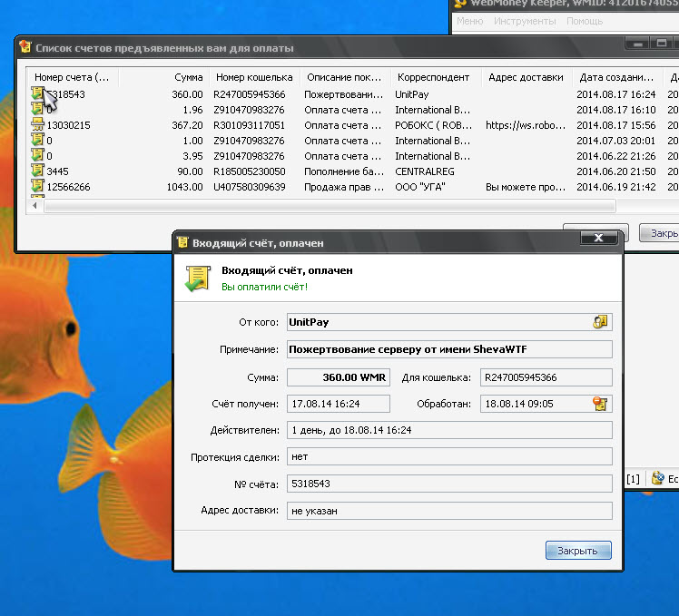Viewport: 679px width, 616px height.
Task: Click the Примечание field about ShevaWTF
Action: pyautogui.click(x=449, y=349)
